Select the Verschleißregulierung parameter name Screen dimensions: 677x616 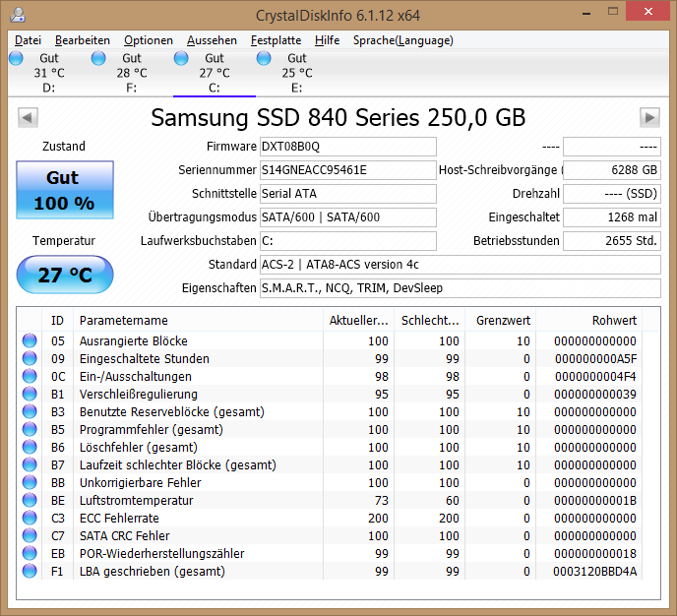pos(138,395)
